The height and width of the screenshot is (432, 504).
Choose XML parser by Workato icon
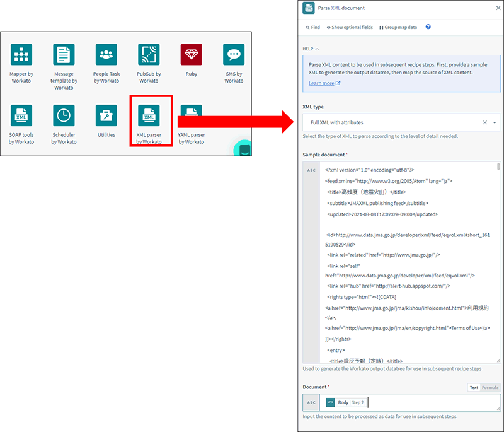(149, 115)
